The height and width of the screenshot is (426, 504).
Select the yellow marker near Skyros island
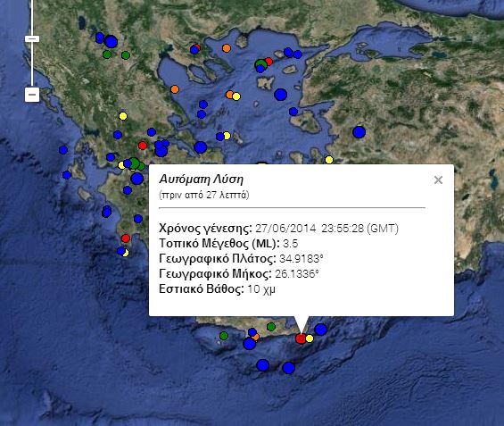point(227,136)
